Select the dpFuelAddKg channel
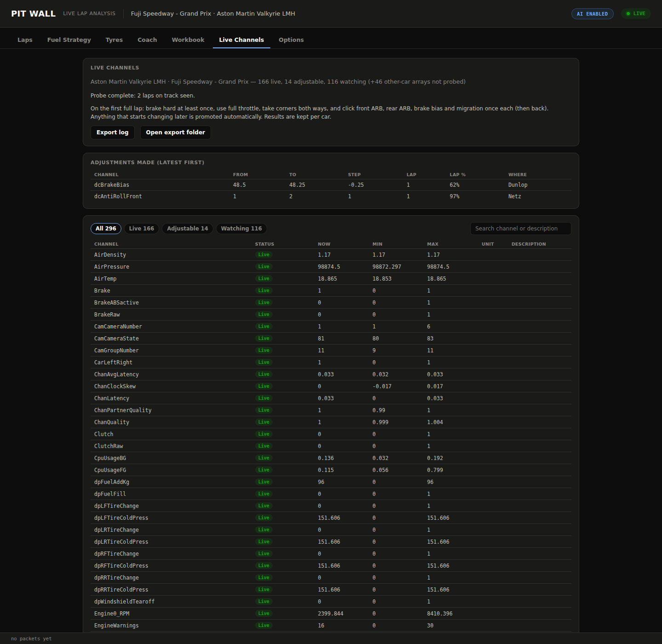This screenshot has width=662, height=644. click(x=112, y=482)
